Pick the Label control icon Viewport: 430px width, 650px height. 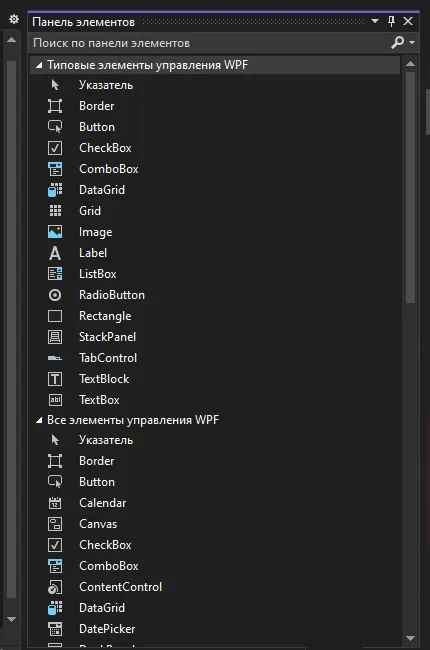pos(55,253)
